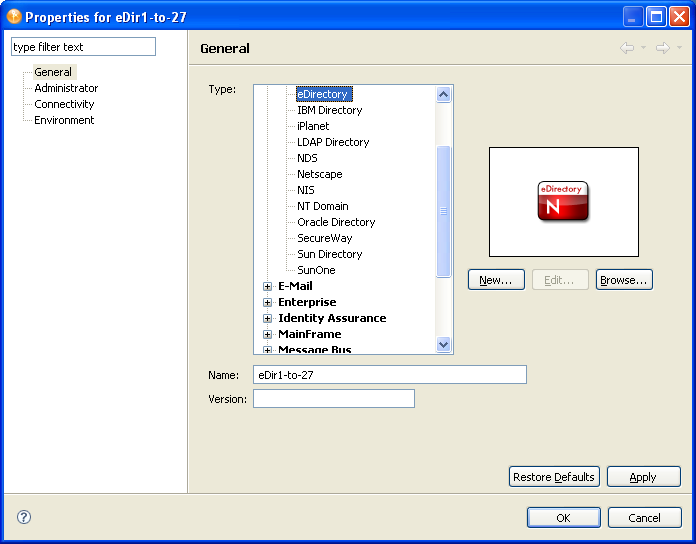Click Restore Defaults
The height and width of the screenshot is (544, 696).
(x=554, y=477)
